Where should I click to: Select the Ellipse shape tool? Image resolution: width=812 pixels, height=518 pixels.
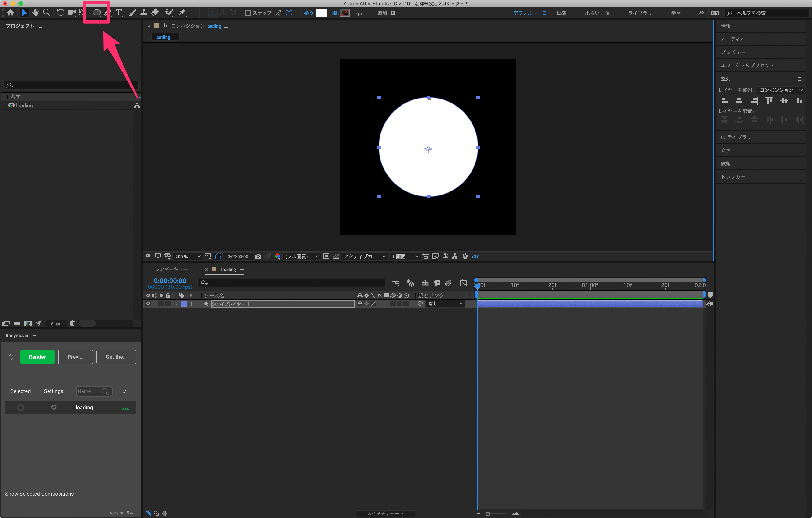pos(97,13)
